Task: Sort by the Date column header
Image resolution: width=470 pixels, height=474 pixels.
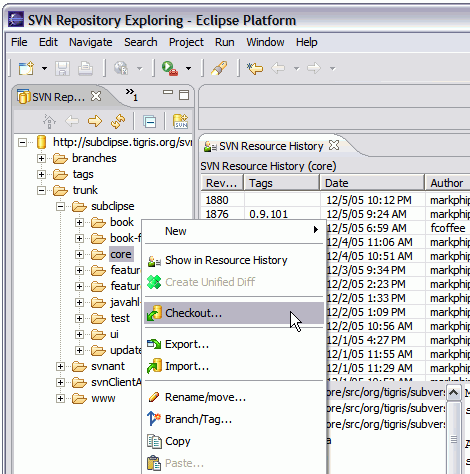Action: point(372,183)
